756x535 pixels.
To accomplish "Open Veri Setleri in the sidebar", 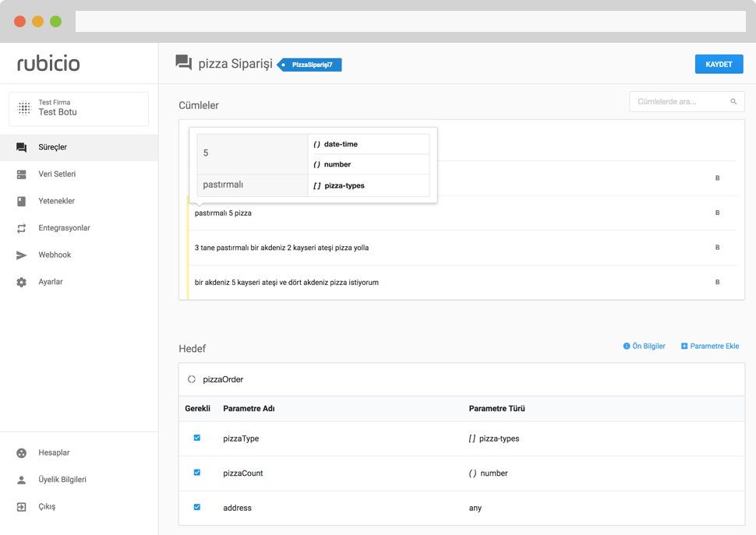I will 79,174.
